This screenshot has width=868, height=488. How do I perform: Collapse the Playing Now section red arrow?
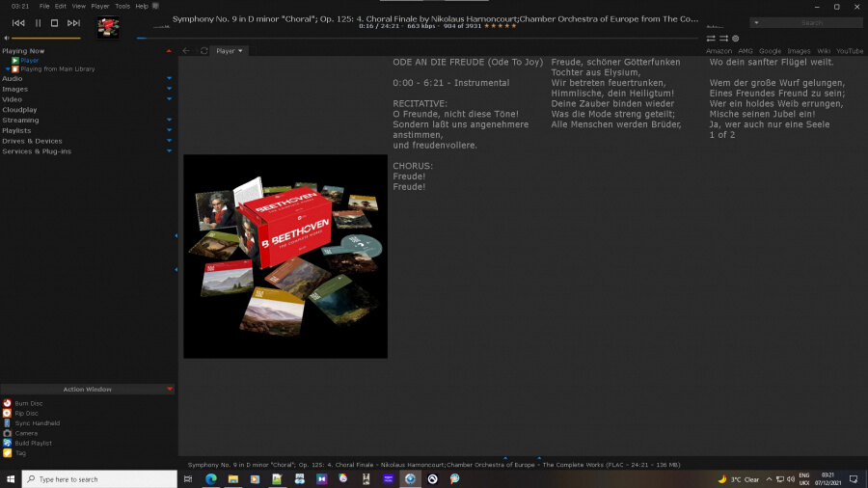(169, 51)
